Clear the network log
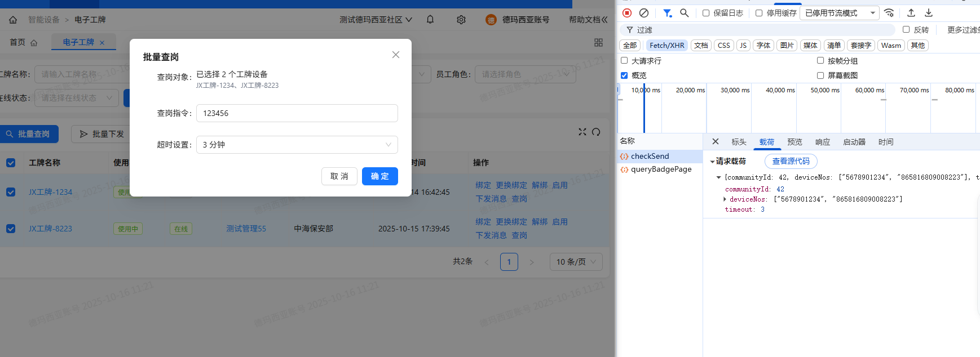 click(x=644, y=13)
